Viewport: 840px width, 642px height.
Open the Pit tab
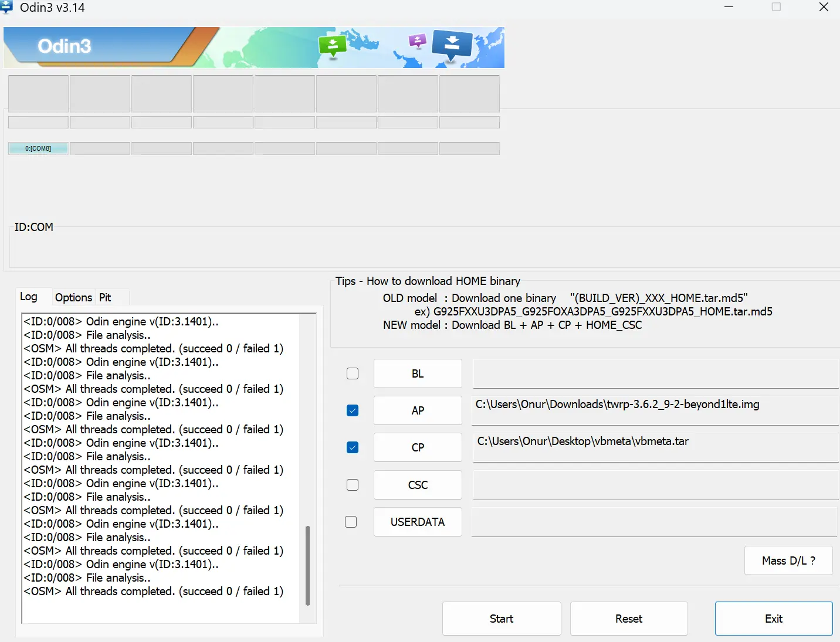[105, 297]
